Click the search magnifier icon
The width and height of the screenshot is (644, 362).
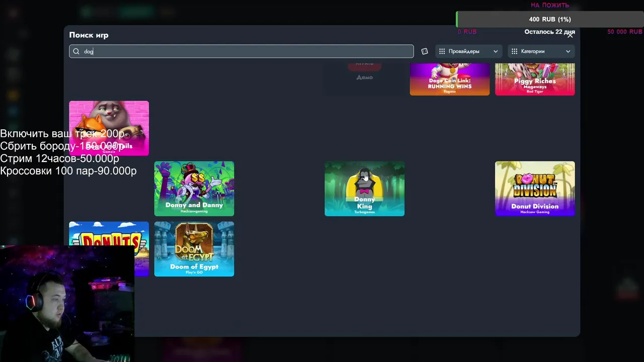point(76,51)
